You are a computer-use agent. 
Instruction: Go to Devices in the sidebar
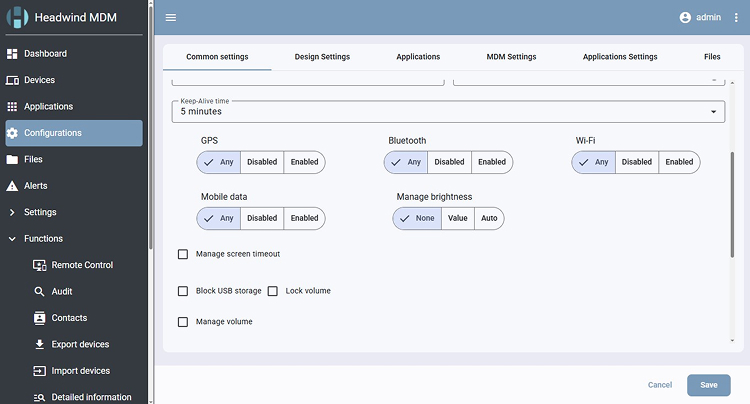pos(74,80)
